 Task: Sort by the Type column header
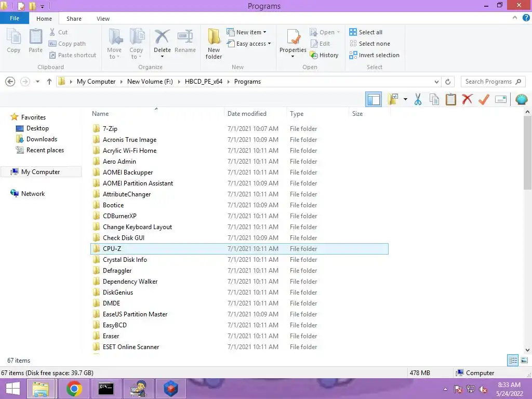point(297,114)
